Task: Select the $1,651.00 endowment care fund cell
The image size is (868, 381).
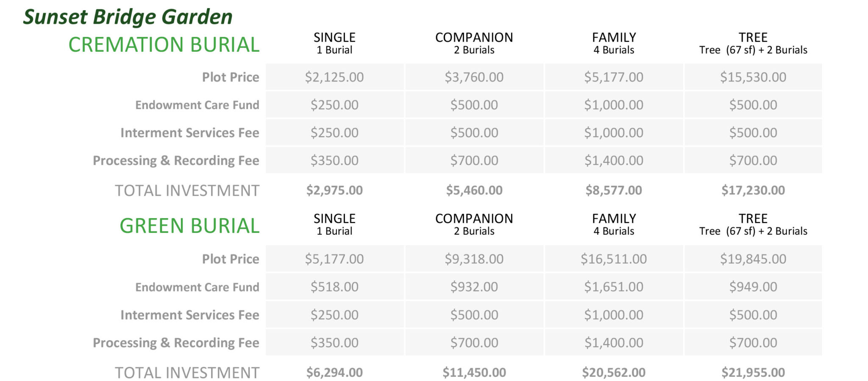Action: pyautogui.click(x=613, y=287)
